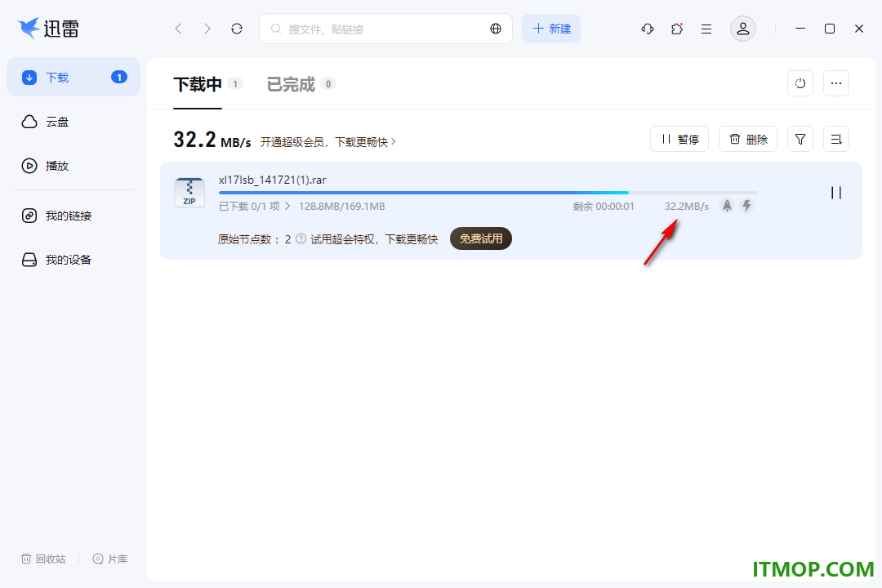Open the customer service headset icon
This screenshot has height=588, width=882.
tap(648, 29)
